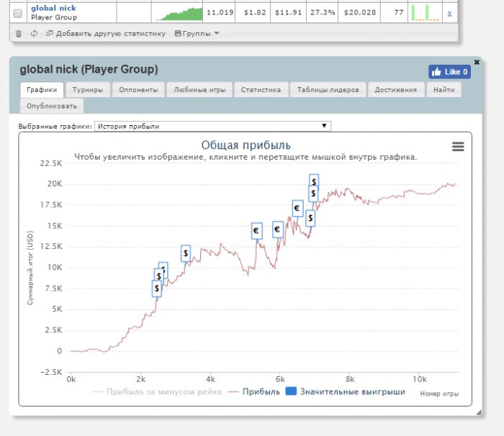Click the resize grip at panel corner

pyautogui.click(x=479, y=413)
